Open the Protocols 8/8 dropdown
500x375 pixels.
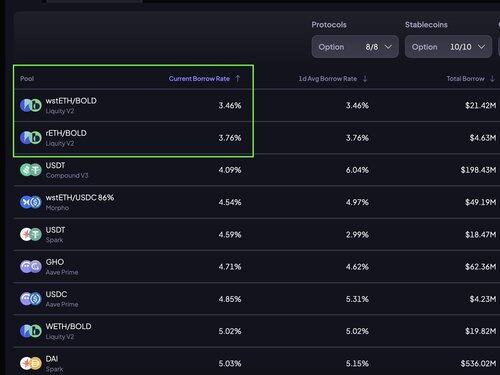[x=355, y=47]
